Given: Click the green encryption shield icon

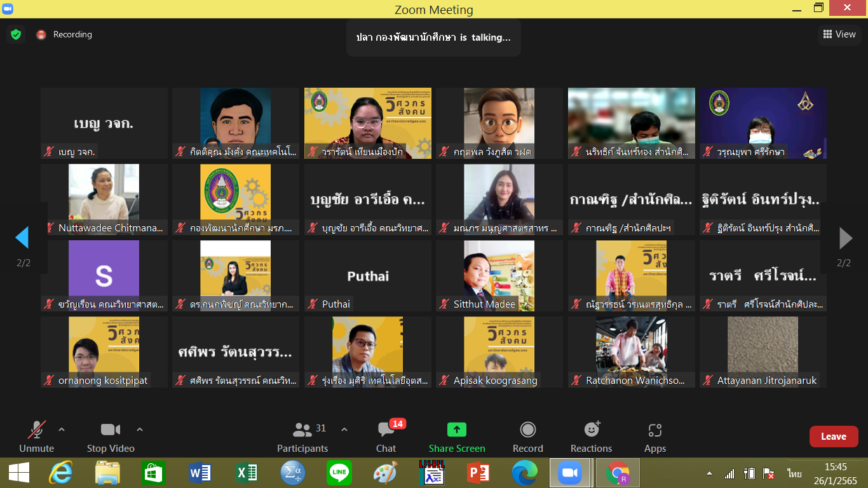Looking at the screenshot, I should [16, 34].
